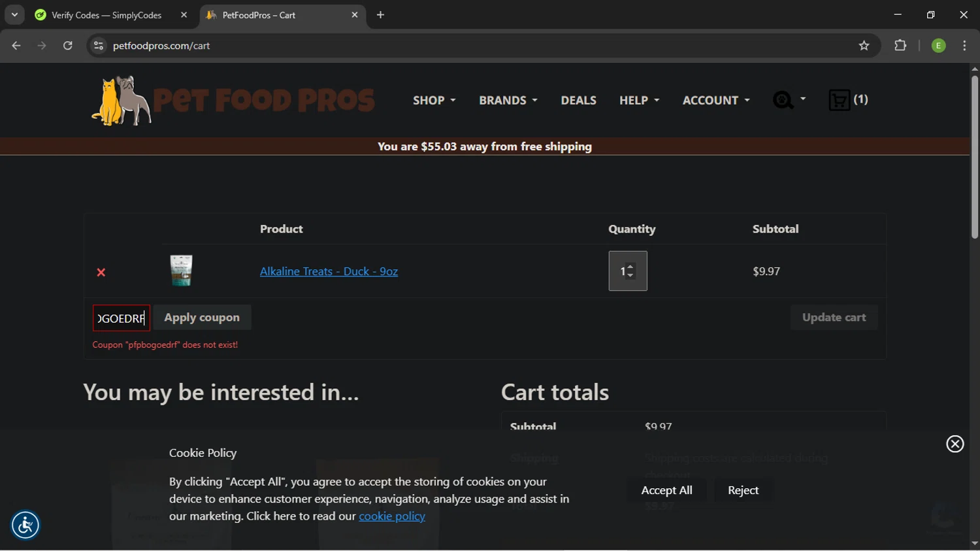
Task: Accept All cookies
Action: click(666, 490)
